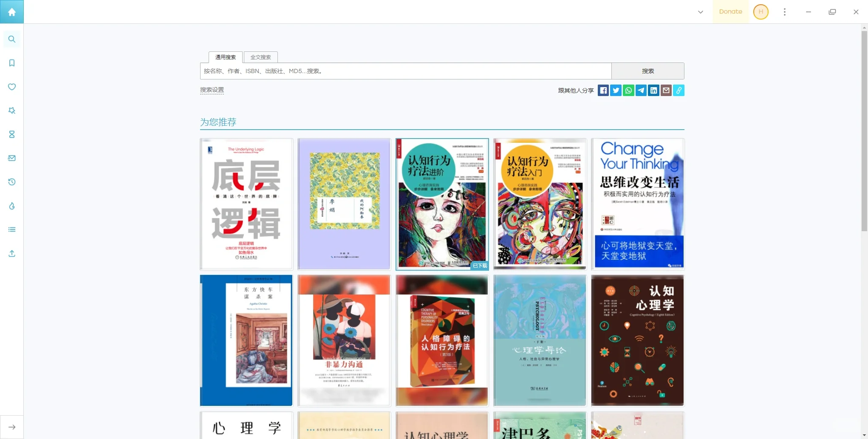Focus the book search input field

pos(406,71)
